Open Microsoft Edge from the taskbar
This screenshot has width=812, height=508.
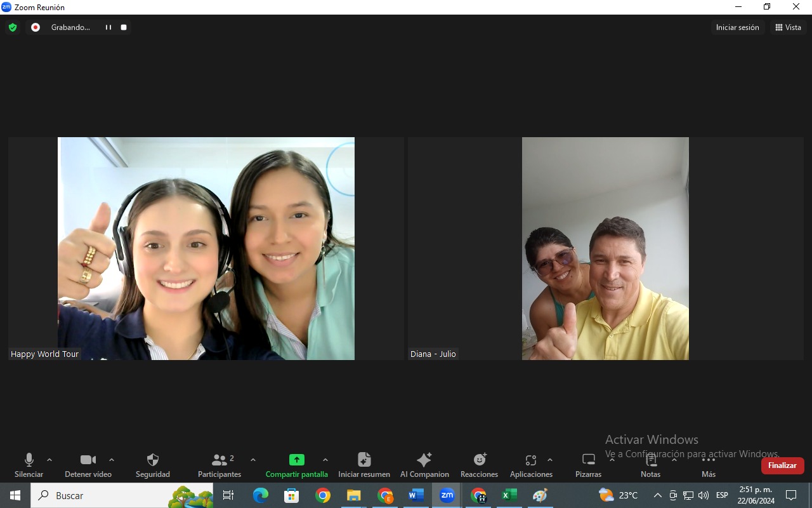click(x=260, y=495)
